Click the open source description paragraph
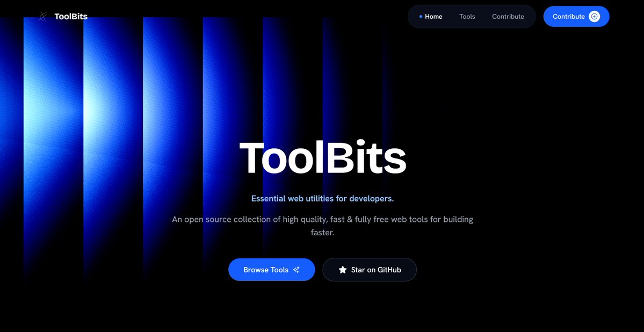 pos(322,219)
